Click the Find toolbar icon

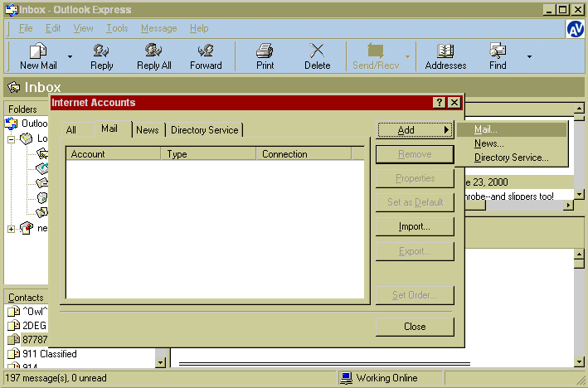pyautogui.click(x=498, y=51)
